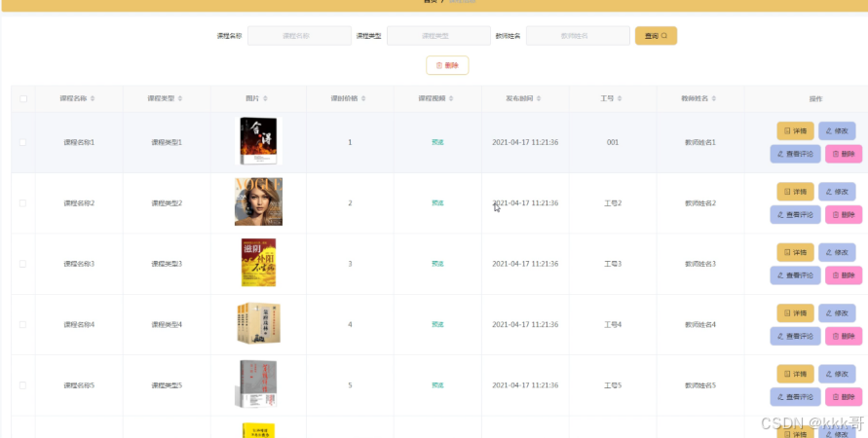The width and height of the screenshot is (868, 438).
Task: Sort by 发布时间 column sort arrows
Action: (539, 98)
